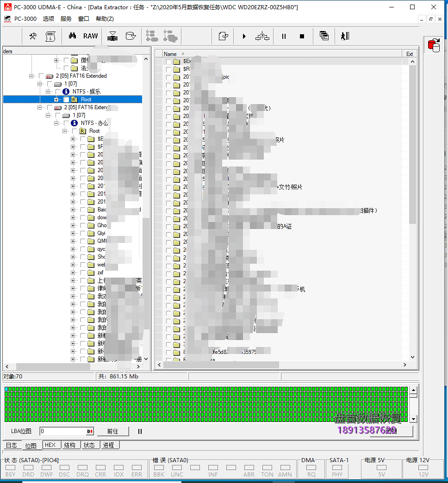Click the flowchart question-mark icon

tap(262, 37)
